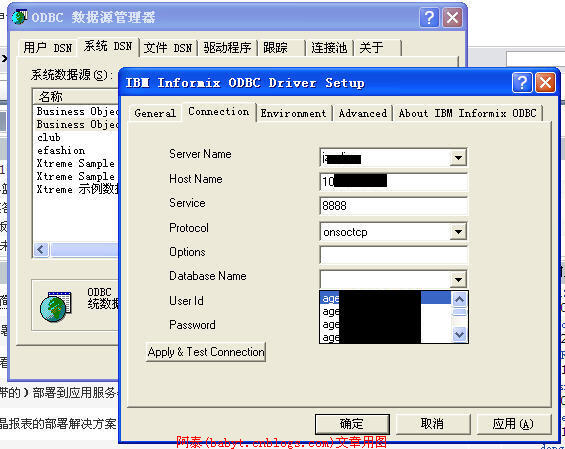565x449 pixels.
Task: Select the 系统 DSN tab
Action: 108,46
